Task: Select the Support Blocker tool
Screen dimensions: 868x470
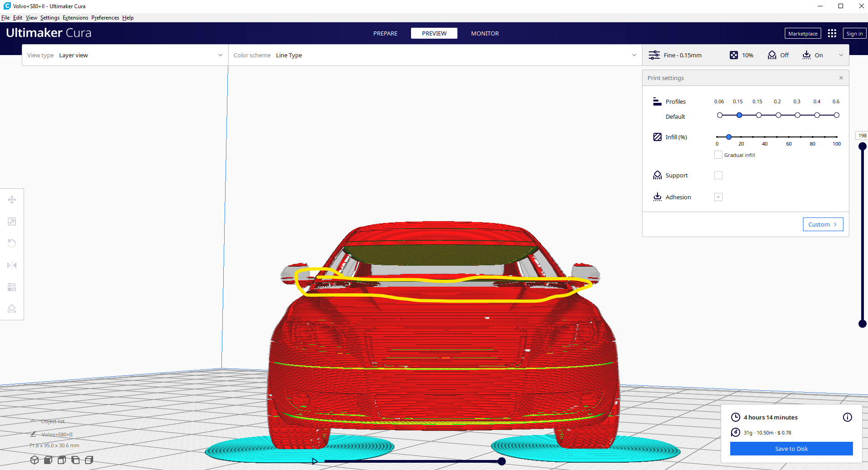Action: click(12, 309)
